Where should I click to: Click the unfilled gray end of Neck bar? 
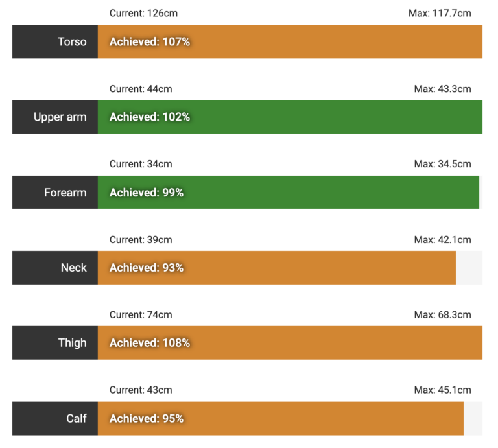click(x=469, y=268)
